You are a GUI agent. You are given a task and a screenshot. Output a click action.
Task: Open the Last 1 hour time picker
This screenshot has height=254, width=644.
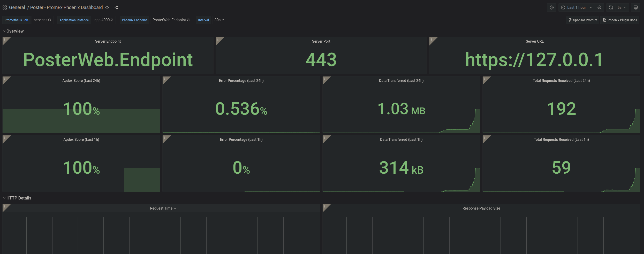577,7
